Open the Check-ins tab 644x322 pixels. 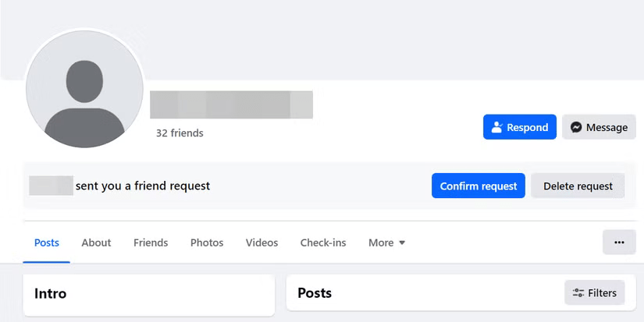coord(323,242)
